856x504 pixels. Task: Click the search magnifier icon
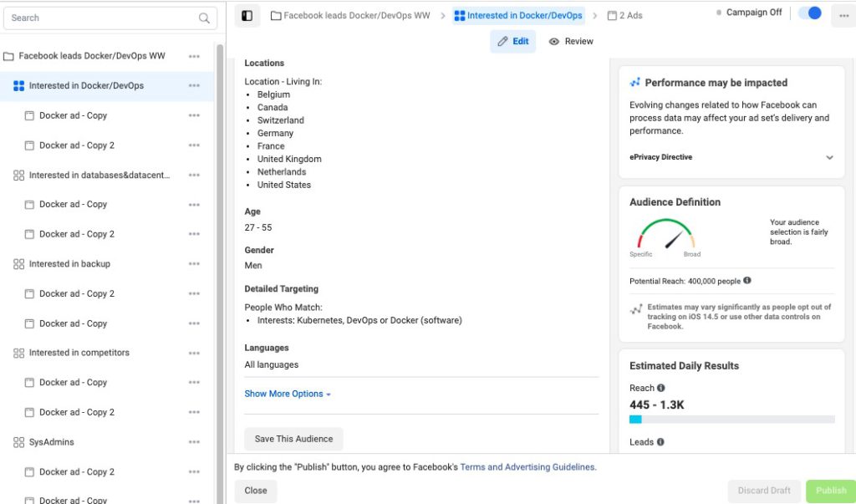pos(204,18)
